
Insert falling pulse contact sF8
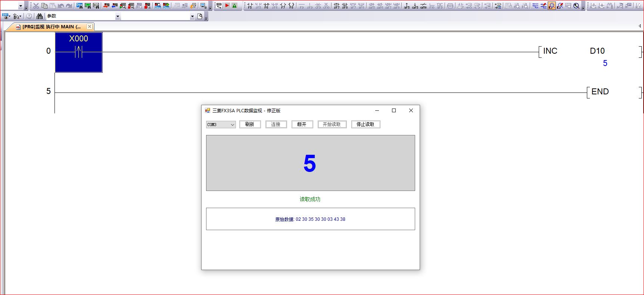[345, 6]
